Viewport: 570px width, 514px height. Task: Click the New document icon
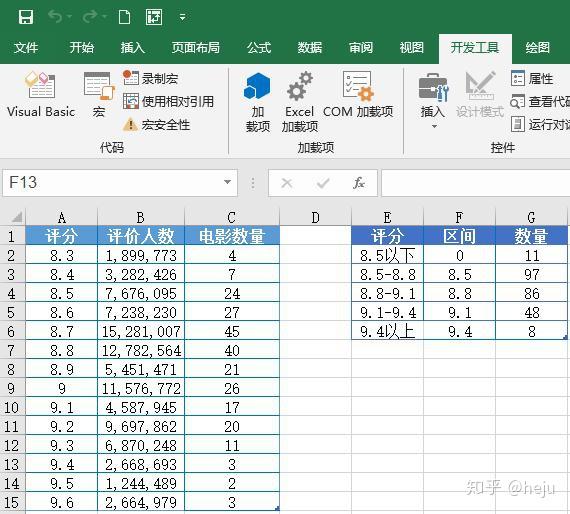click(124, 17)
